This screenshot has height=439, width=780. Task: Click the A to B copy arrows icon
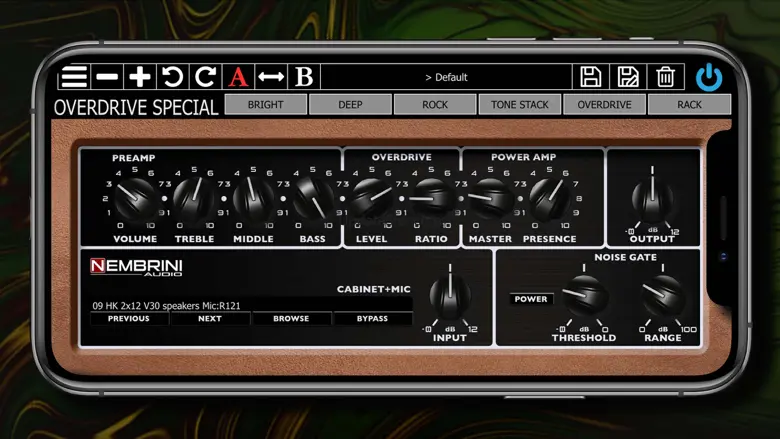[x=271, y=77]
